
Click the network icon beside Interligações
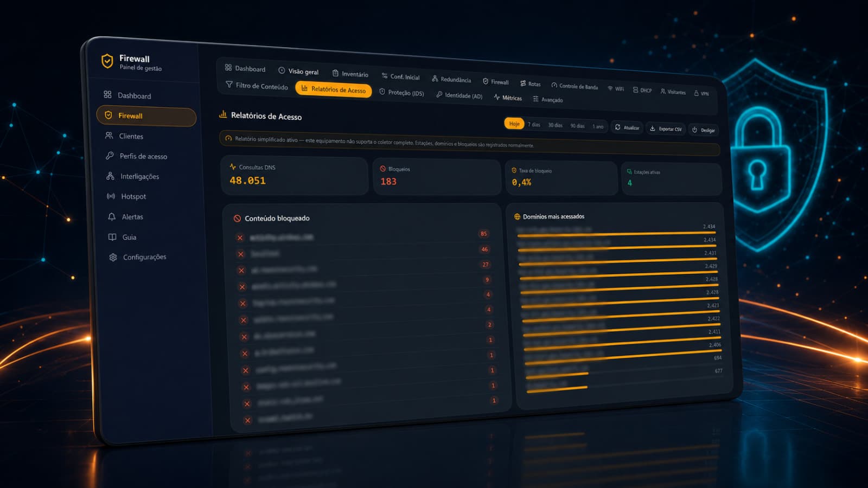pos(110,176)
